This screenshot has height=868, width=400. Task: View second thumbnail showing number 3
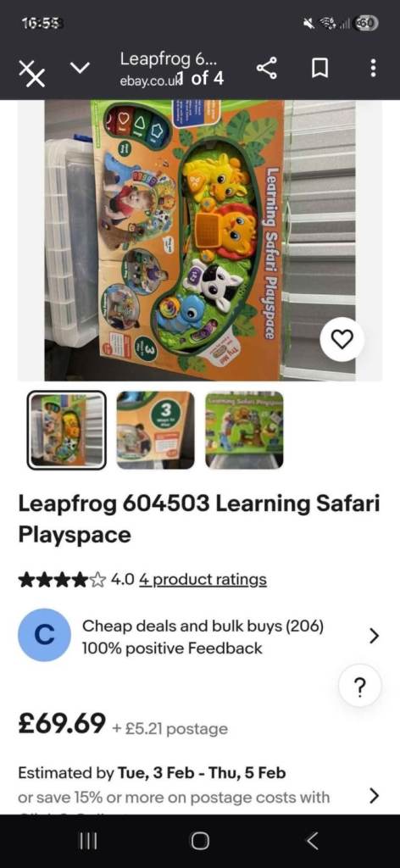click(x=155, y=430)
